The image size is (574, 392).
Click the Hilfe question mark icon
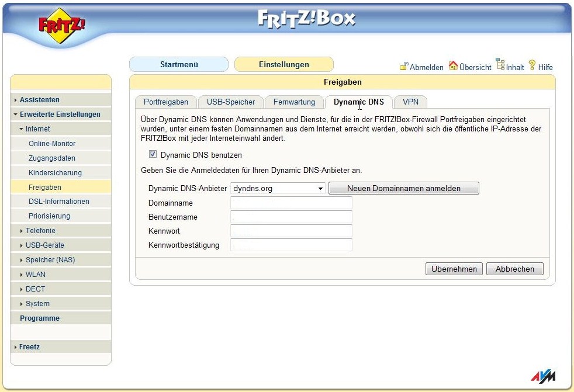point(532,65)
